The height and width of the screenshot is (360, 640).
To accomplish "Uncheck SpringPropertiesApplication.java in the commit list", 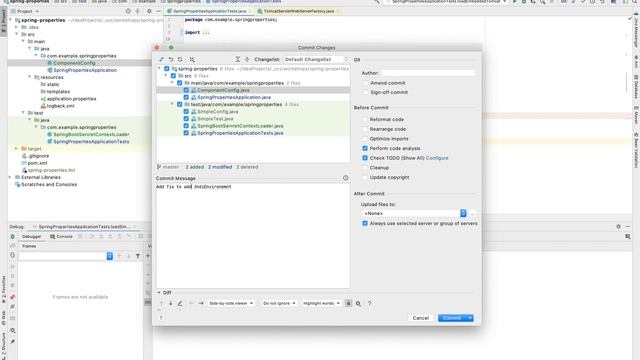I will click(x=186, y=97).
